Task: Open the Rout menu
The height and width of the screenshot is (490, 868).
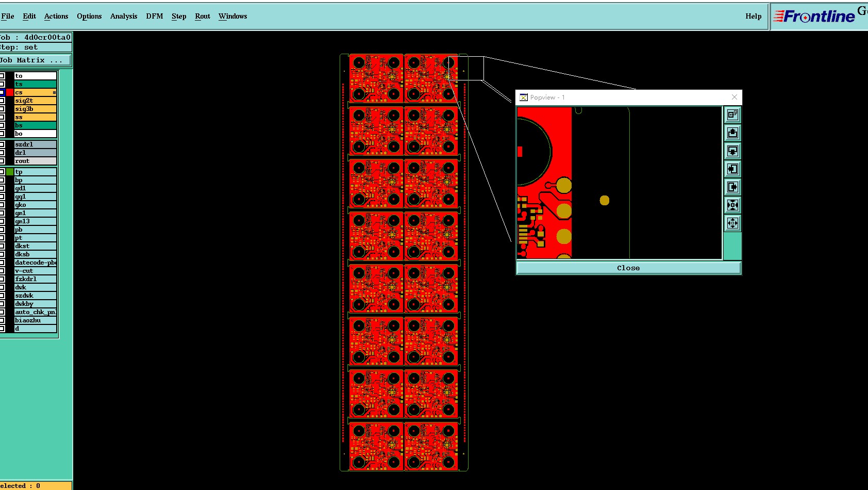Action: (x=203, y=16)
